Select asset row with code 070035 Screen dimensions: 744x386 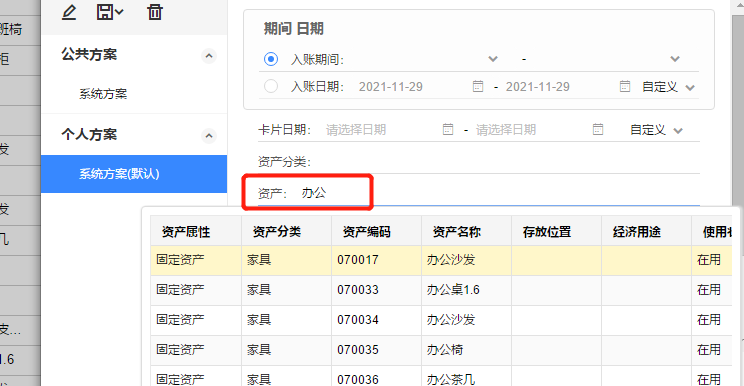click(441, 349)
